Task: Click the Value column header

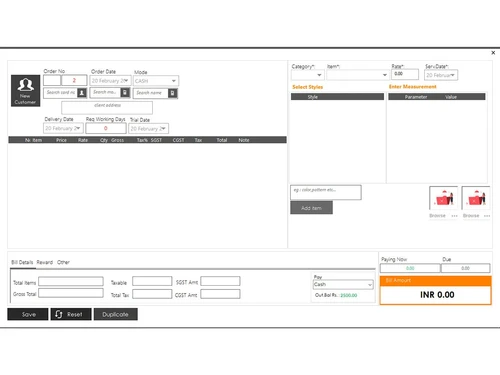Action: [451, 97]
